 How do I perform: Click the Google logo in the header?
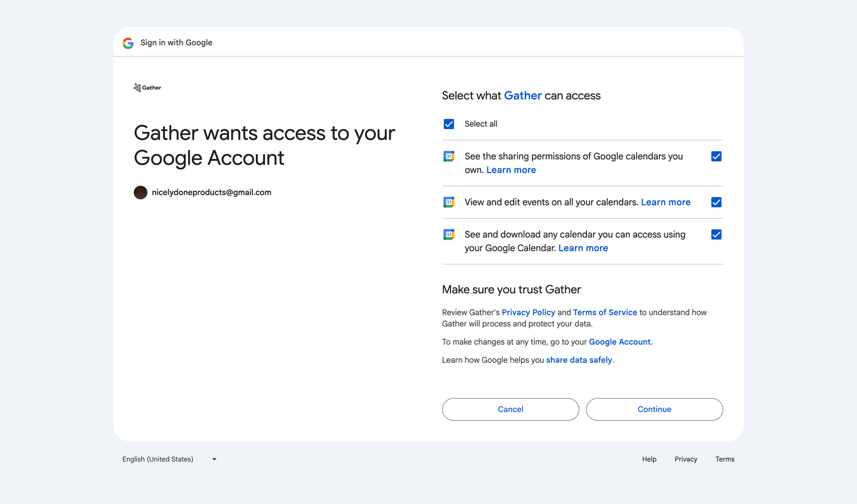[128, 43]
